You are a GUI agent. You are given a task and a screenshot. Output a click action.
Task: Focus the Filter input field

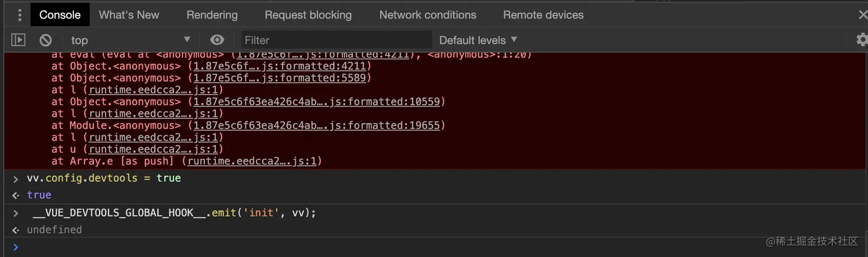pos(336,40)
